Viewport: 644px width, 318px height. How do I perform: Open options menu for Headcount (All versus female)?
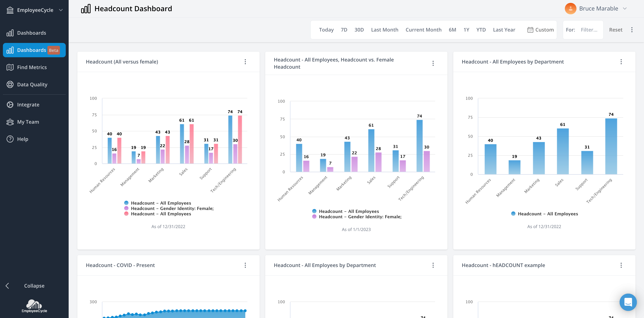pyautogui.click(x=245, y=62)
